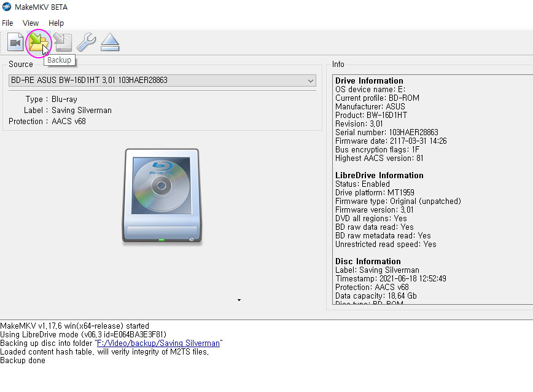Click 'Current profile: BD-ROM' line

pyautogui.click(x=377, y=98)
